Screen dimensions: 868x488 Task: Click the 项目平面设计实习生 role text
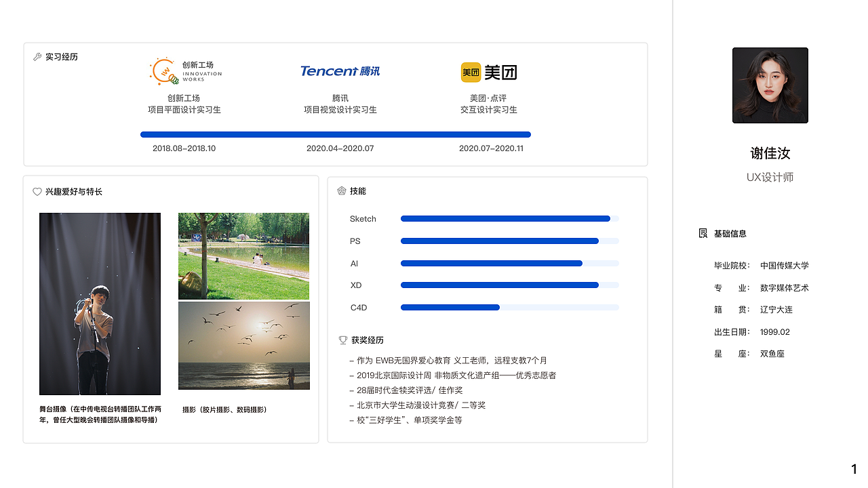coord(184,110)
